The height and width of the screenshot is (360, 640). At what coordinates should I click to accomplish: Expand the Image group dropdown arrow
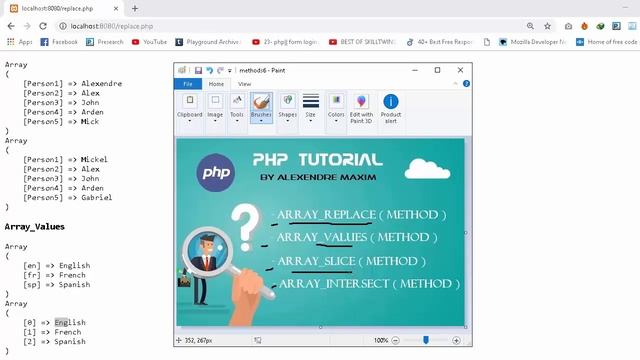point(215,121)
